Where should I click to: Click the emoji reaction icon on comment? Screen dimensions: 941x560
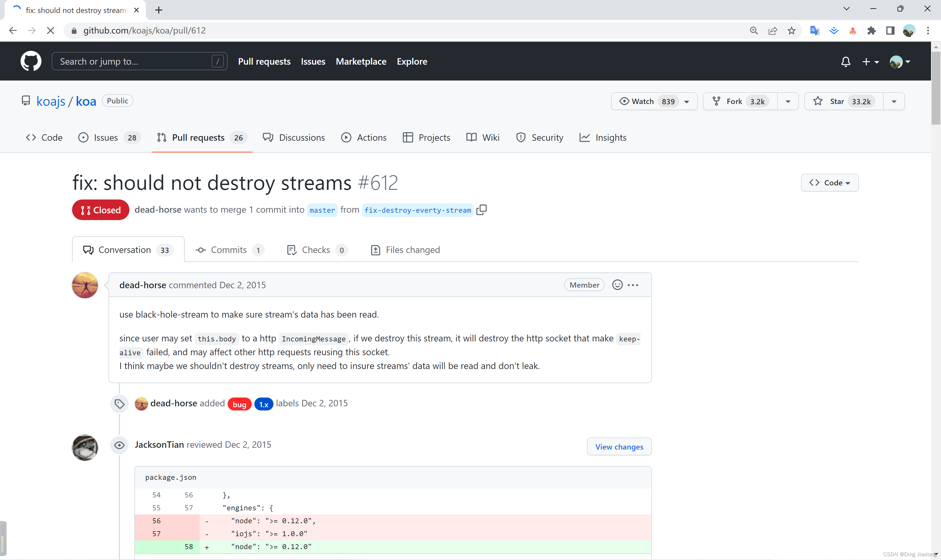(x=617, y=285)
